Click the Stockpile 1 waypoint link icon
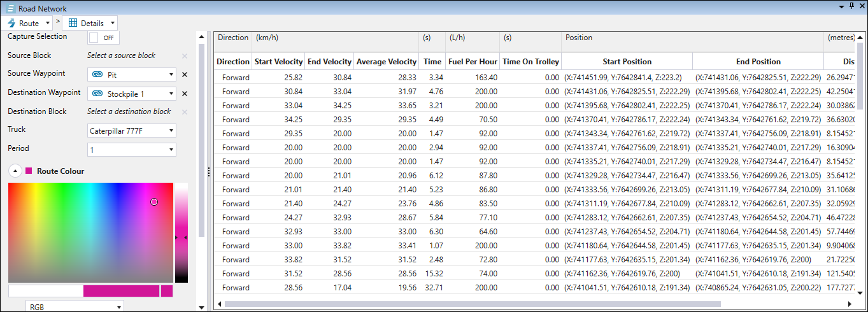 [x=98, y=94]
